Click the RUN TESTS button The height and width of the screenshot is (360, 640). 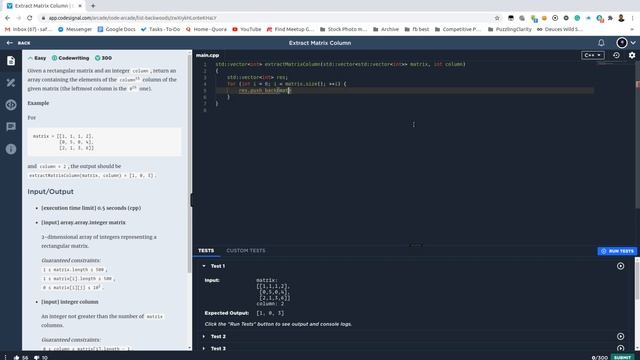point(617,251)
